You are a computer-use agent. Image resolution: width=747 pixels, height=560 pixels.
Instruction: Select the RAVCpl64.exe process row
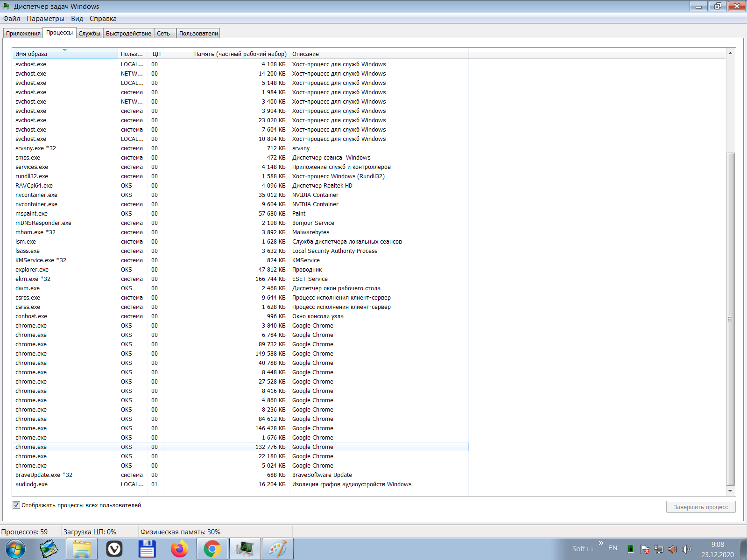click(240, 186)
